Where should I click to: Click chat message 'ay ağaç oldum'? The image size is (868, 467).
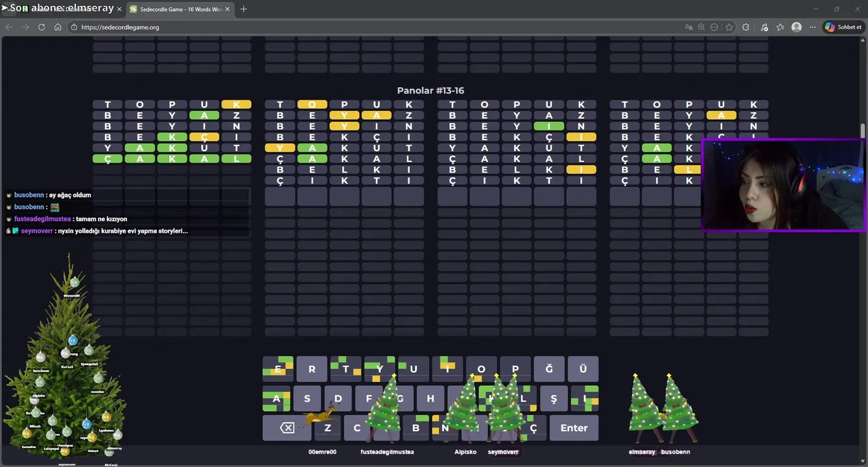[70, 195]
